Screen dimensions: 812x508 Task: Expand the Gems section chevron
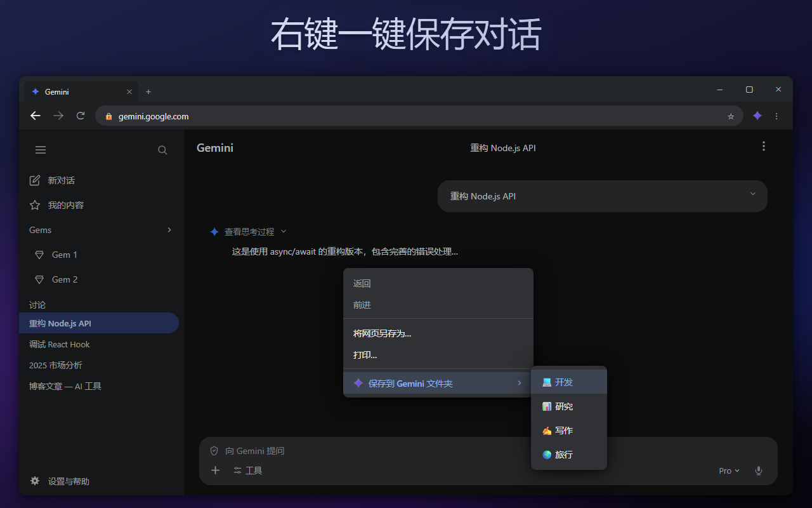point(169,230)
